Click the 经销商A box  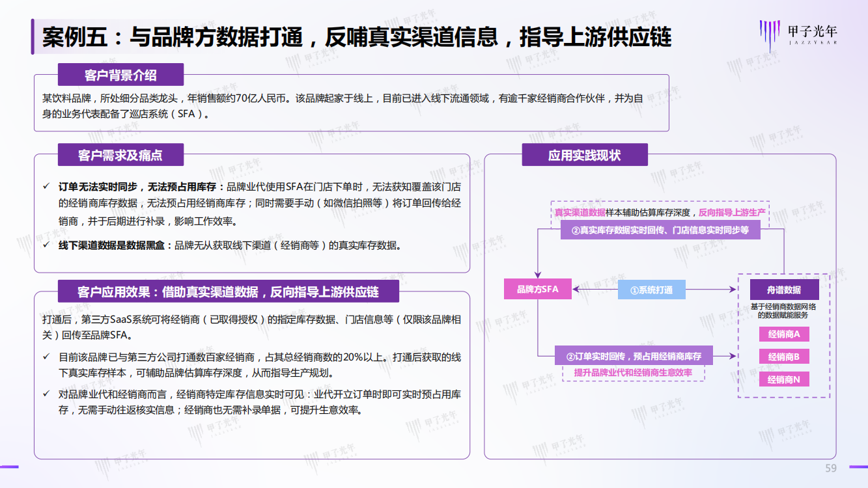point(784,334)
